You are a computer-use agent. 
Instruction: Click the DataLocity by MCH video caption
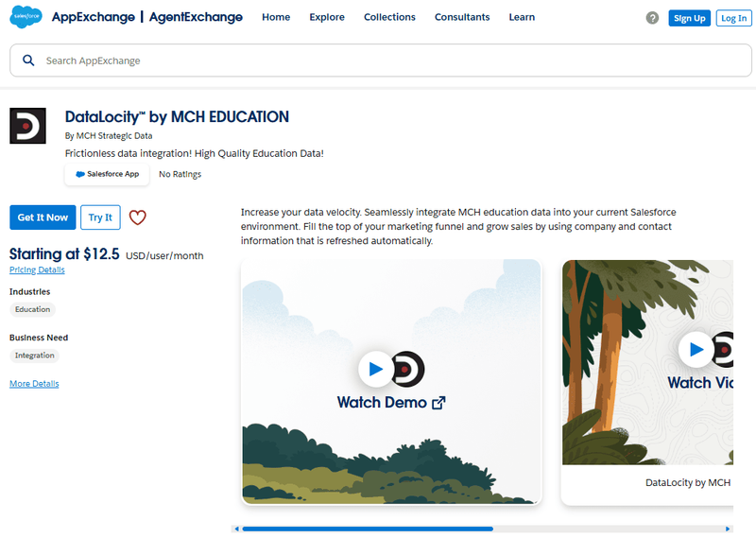[688, 482]
